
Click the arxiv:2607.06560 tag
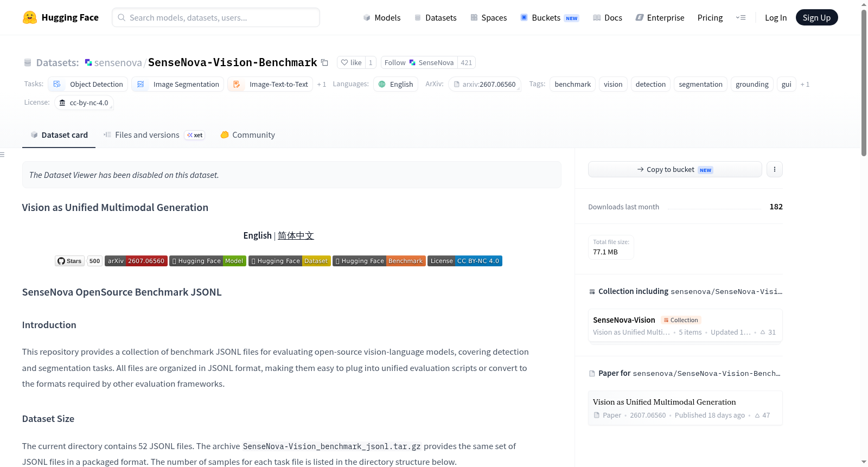click(484, 84)
